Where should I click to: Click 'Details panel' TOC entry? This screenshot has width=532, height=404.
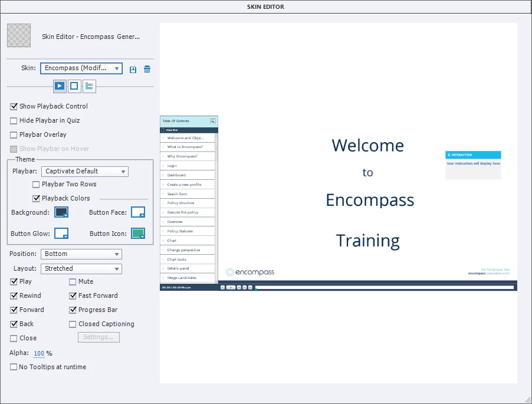188,268
